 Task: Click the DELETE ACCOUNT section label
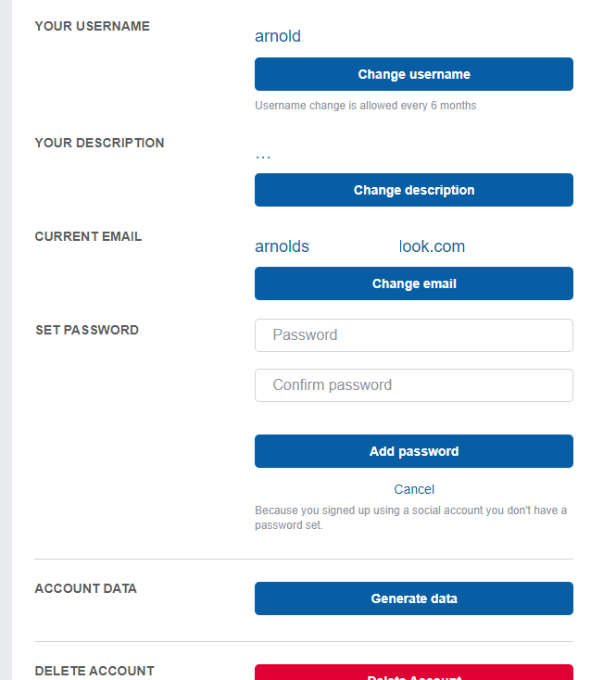tap(94, 671)
